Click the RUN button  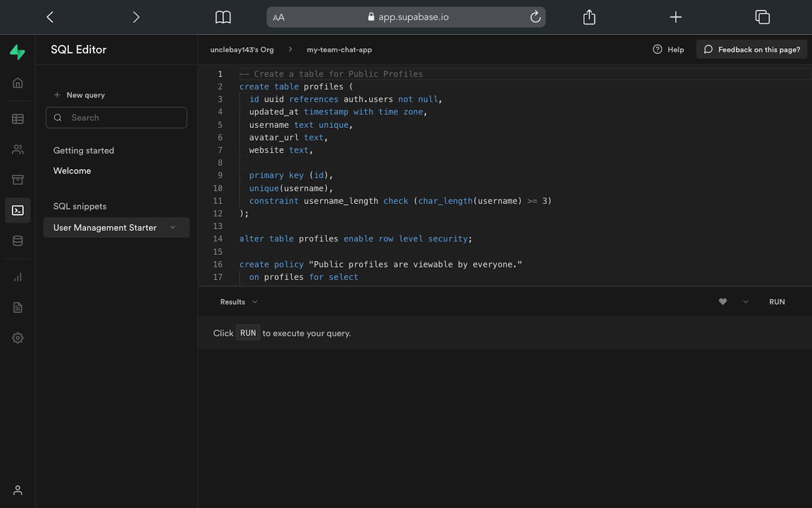coord(776,301)
